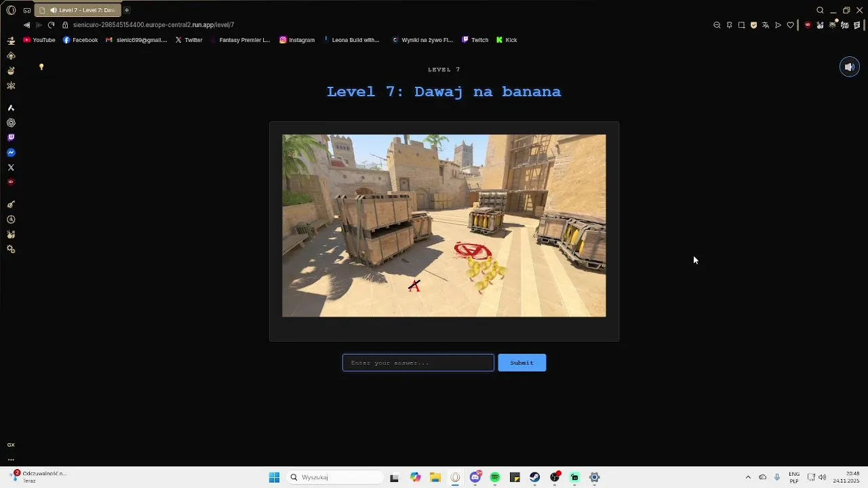Click the zoom out magnifier icon
The image size is (868, 488).
point(717,25)
